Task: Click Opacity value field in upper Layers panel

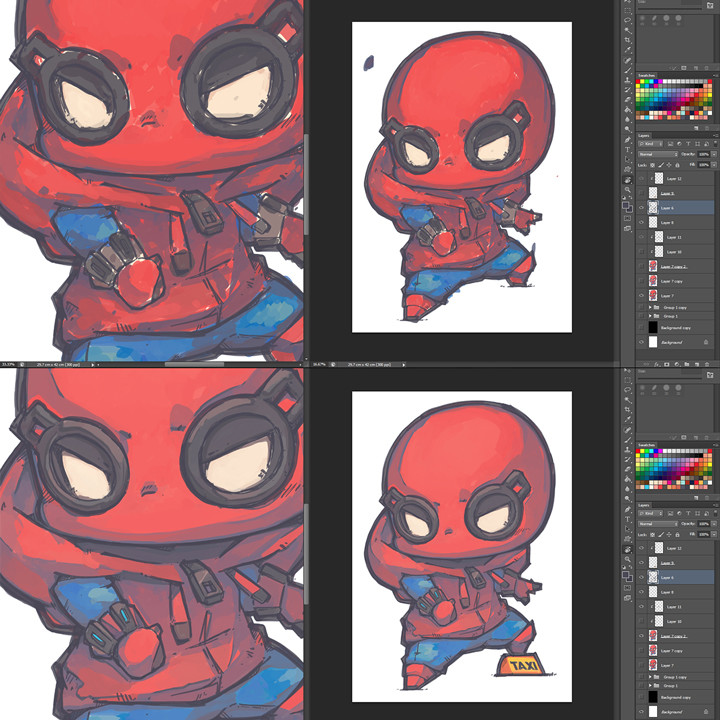Action: point(704,154)
